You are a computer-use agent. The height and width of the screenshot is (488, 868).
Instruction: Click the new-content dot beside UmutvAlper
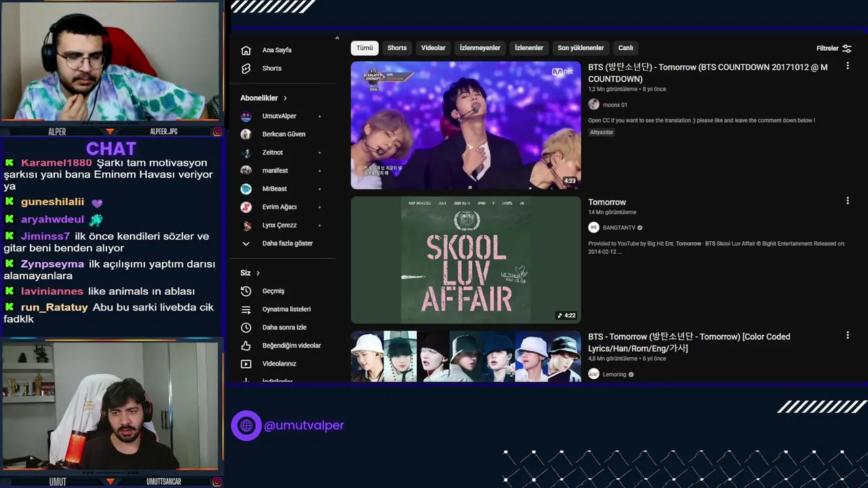click(x=319, y=117)
